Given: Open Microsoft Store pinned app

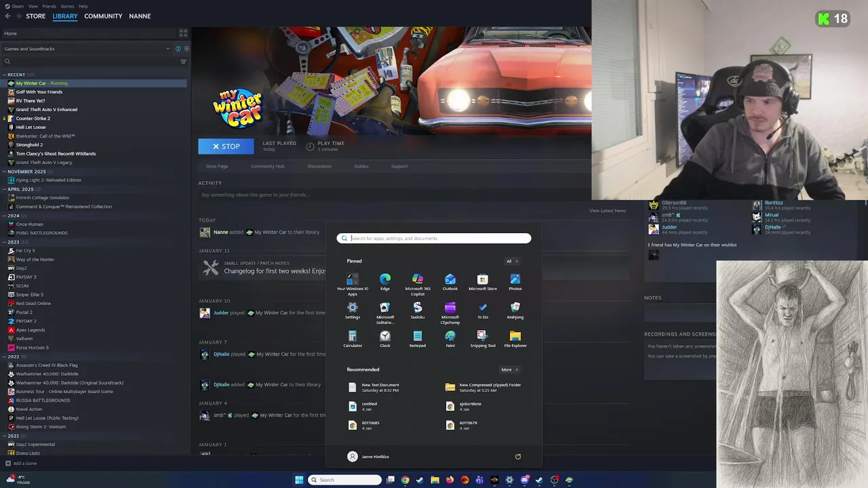Looking at the screenshot, I should (x=483, y=283).
